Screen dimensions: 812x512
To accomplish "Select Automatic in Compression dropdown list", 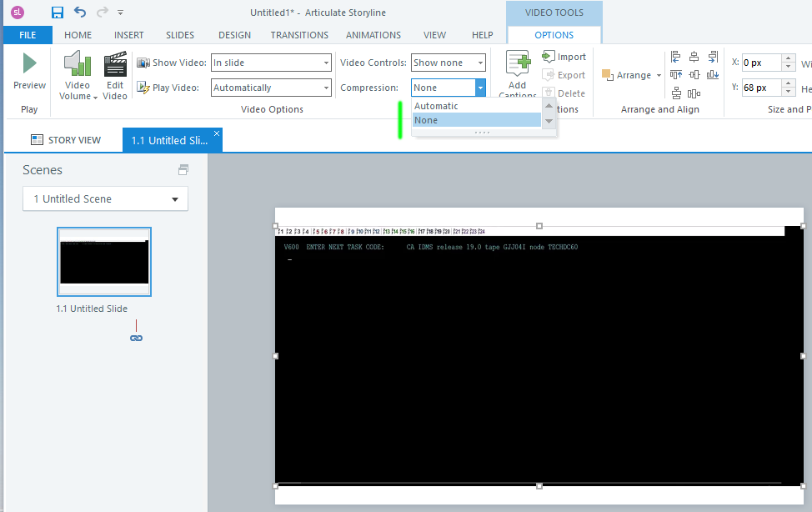I will [437, 106].
